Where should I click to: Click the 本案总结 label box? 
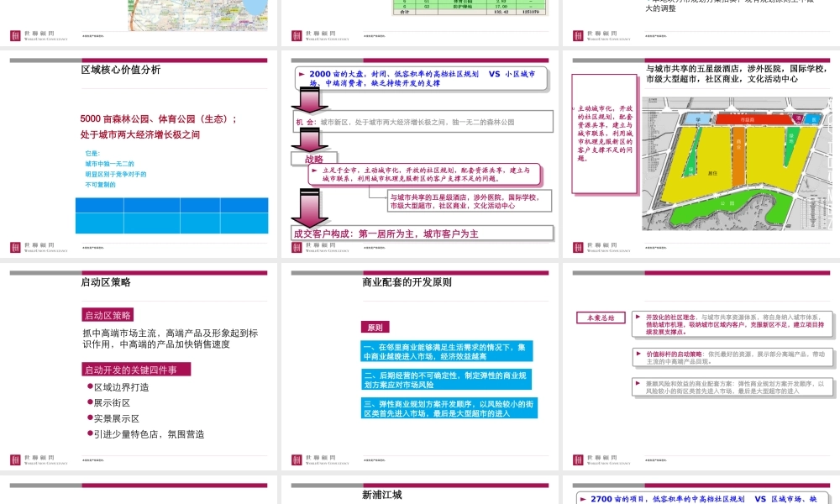(x=601, y=318)
